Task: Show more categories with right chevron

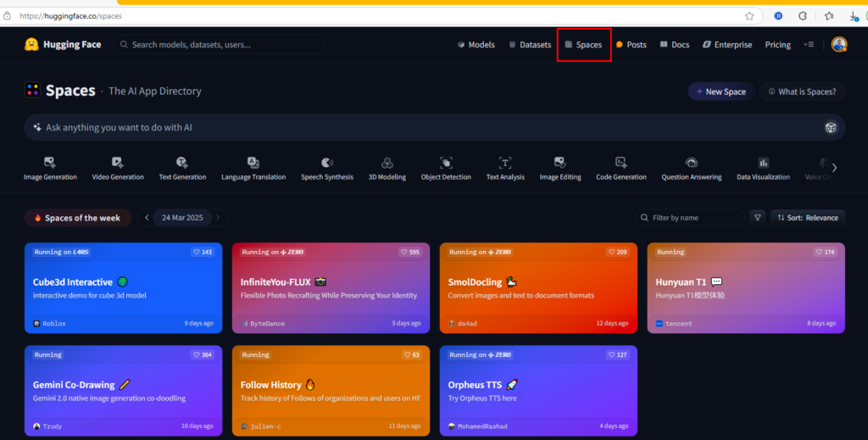Action: [x=834, y=168]
